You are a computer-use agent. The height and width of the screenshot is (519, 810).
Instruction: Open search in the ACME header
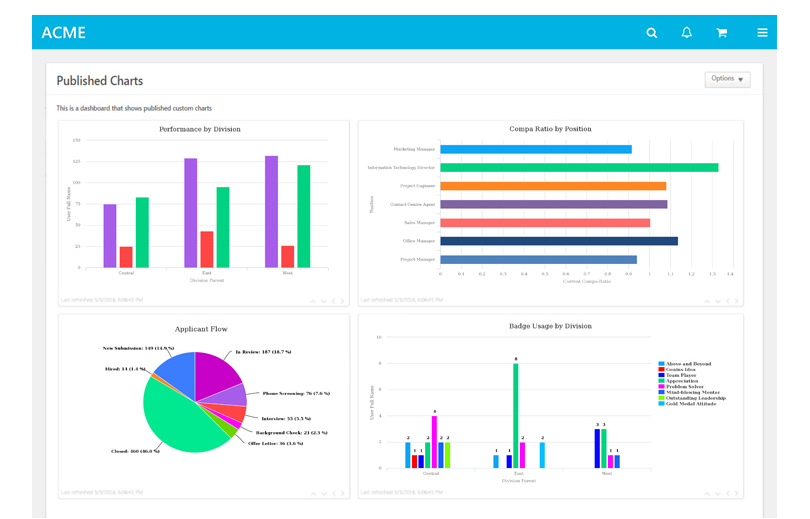pos(652,33)
